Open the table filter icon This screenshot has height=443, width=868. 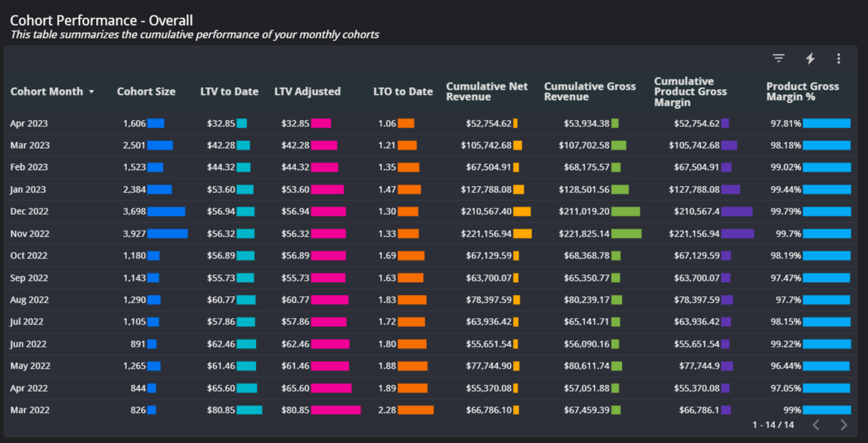(778, 58)
